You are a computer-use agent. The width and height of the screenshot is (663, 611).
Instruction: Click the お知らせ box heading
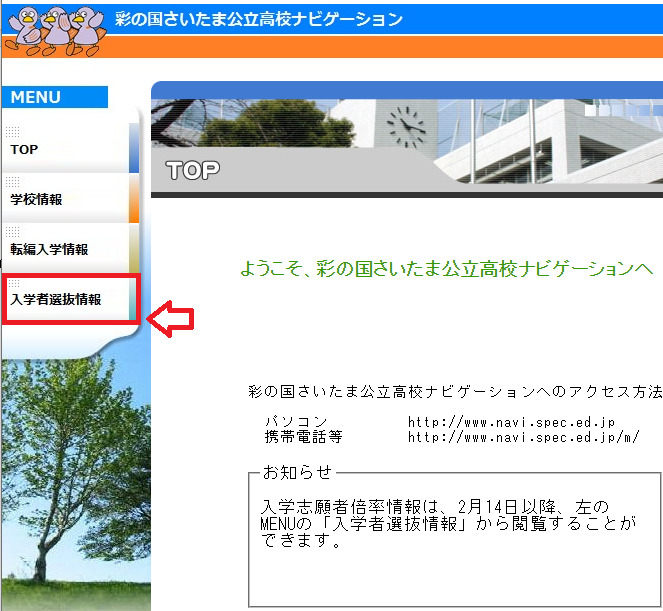[x=297, y=472]
